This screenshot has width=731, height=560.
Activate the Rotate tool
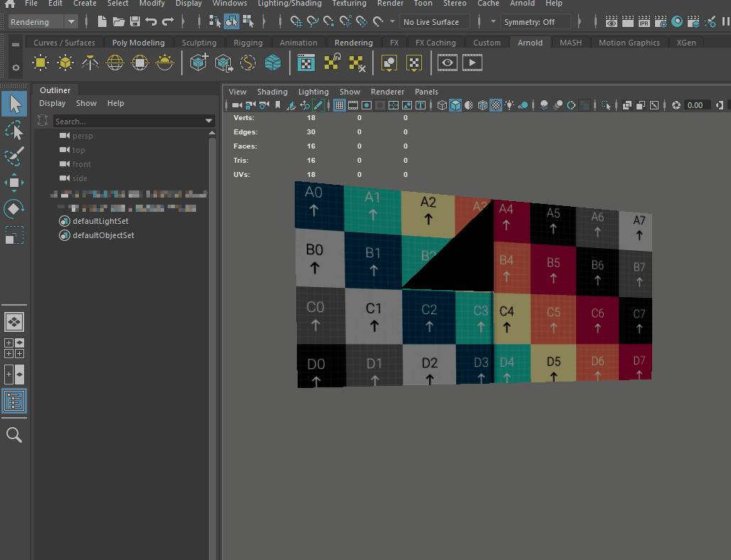(x=14, y=209)
